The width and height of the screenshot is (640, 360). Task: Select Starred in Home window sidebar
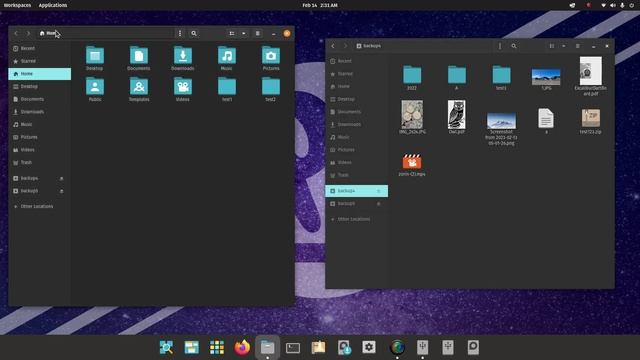tap(40, 61)
